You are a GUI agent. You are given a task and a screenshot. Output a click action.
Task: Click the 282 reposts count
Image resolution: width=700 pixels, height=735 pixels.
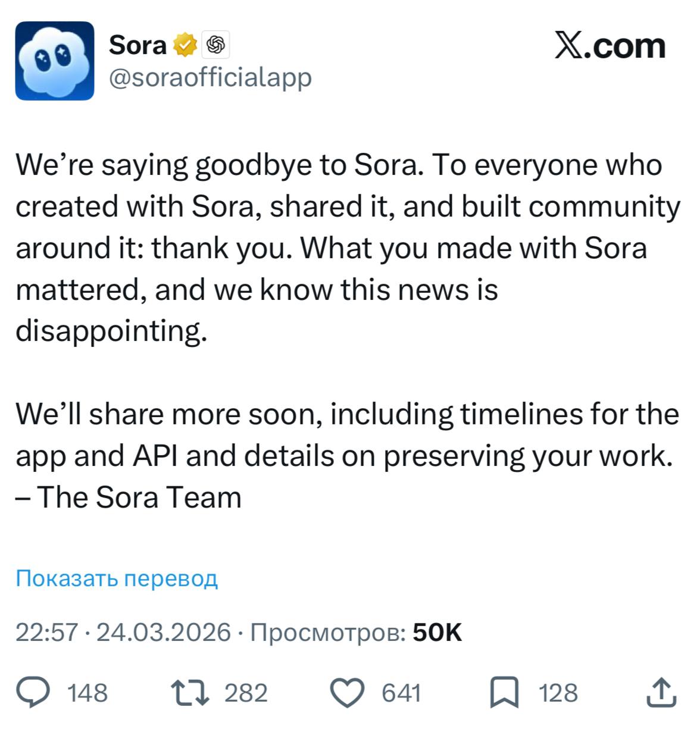246,693
